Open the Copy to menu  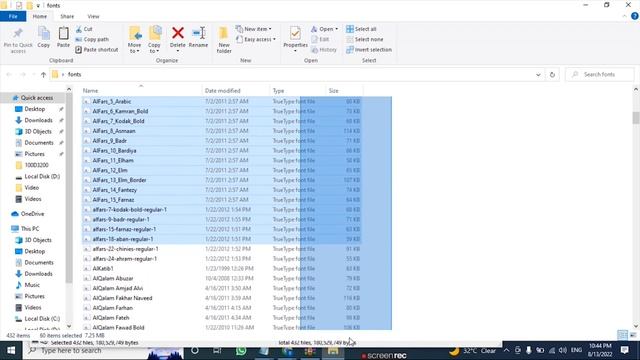(154, 40)
